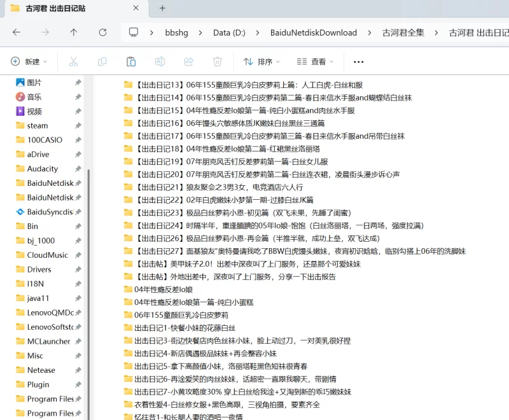Refresh the current folder view
This screenshot has height=420, width=509.
point(102,32)
